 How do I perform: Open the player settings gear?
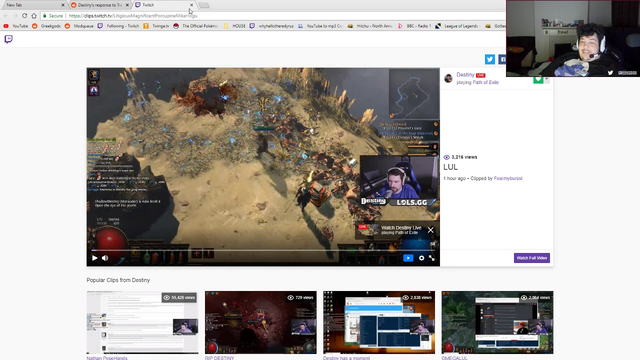click(421, 258)
